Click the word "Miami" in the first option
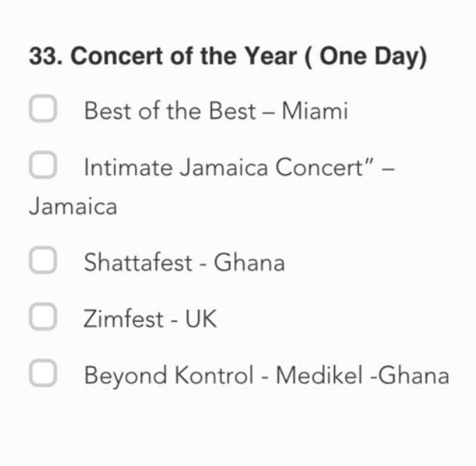Screen dimensions: 476x466 [x=315, y=111]
